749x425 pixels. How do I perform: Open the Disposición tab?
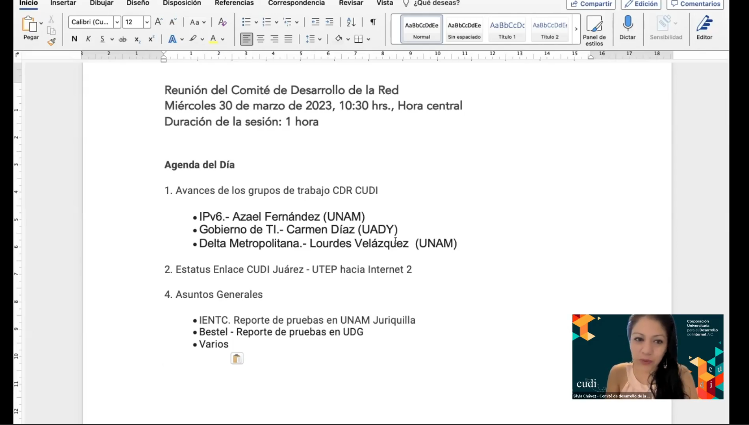(182, 3)
